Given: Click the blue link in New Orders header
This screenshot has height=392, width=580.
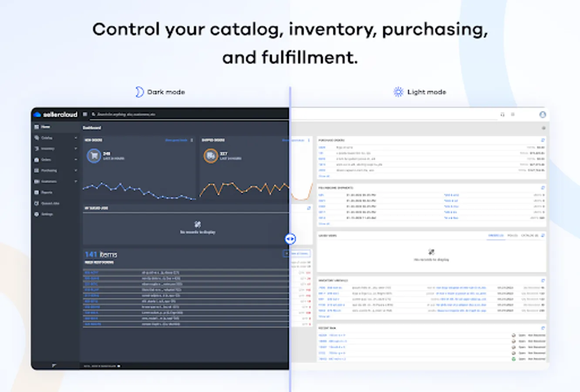Looking at the screenshot, I should coord(176,140).
